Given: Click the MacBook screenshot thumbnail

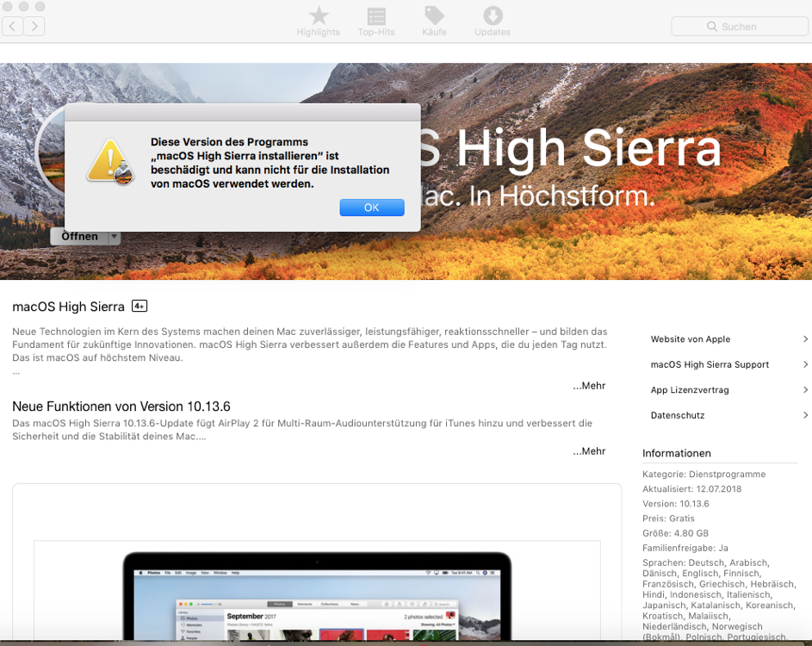Looking at the screenshot, I should 317,596.
